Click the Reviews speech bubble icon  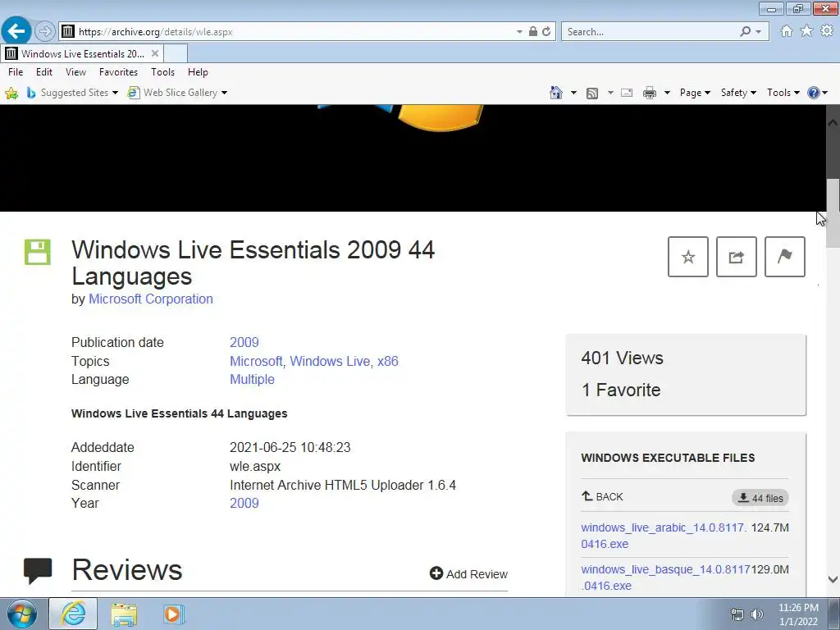coord(38,570)
